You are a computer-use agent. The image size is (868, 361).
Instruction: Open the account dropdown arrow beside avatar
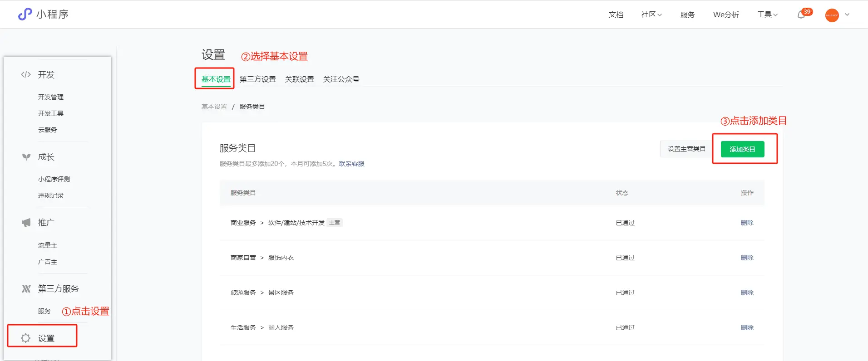coord(847,15)
